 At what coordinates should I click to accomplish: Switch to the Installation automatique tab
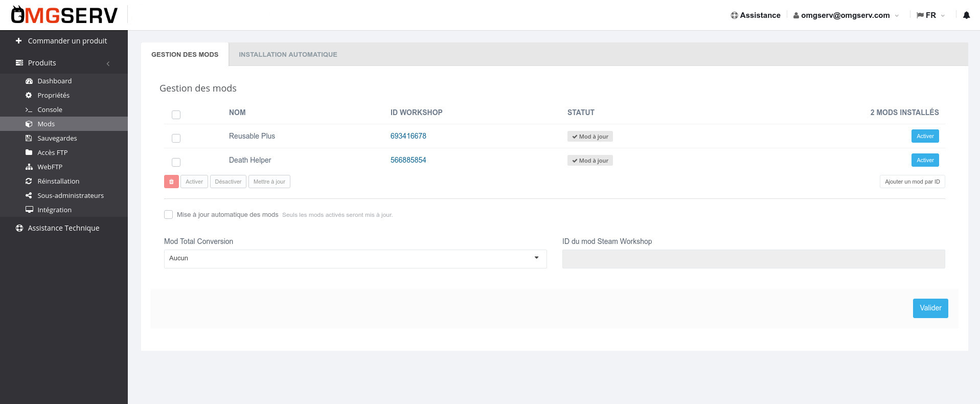(x=288, y=54)
